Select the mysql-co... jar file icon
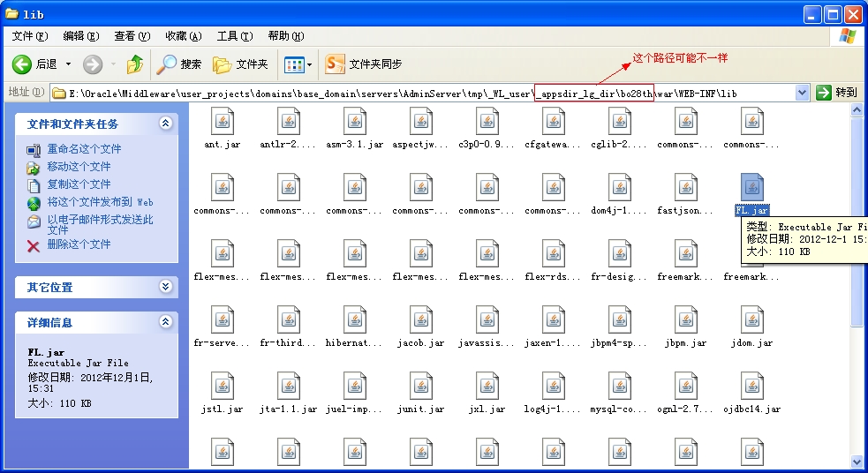Screen dimensions: 868x473 (620, 386)
